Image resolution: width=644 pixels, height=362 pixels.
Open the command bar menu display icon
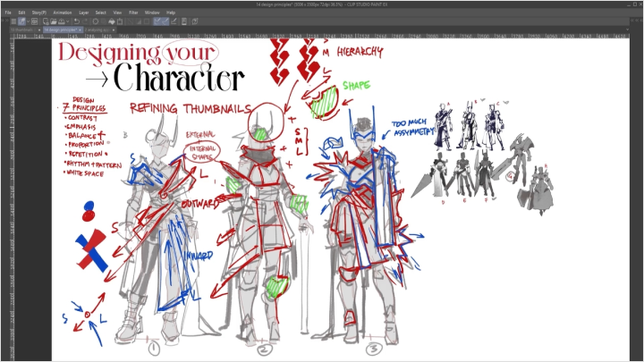point(13,21)
